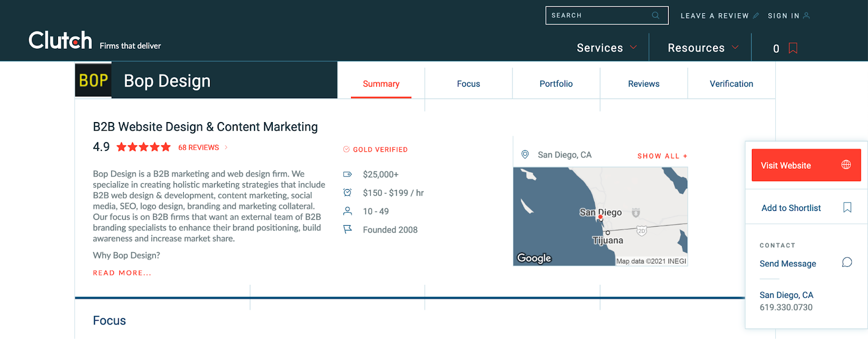
Task: Click the Why Bop Design? text
Action: 126,255
